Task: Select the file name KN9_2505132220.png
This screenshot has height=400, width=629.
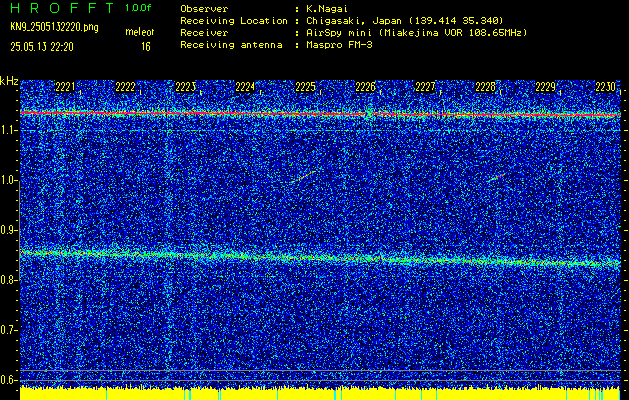Action: (x=54, y=27)
